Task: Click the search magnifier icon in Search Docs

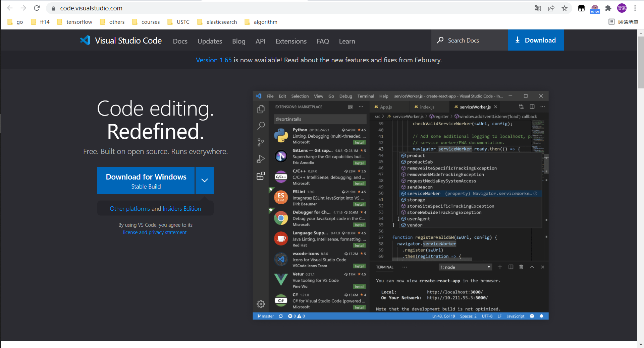Action: point(440,40)
